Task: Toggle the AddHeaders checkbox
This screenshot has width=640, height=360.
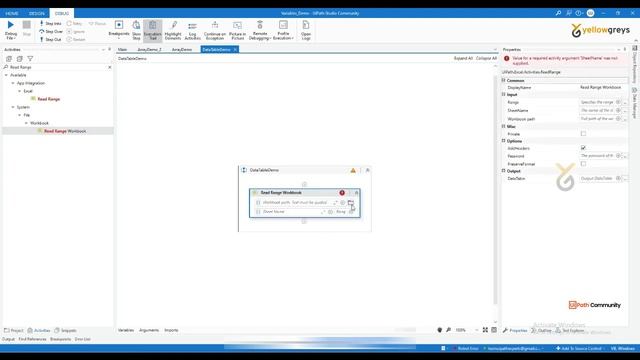Action: (583, 148)
